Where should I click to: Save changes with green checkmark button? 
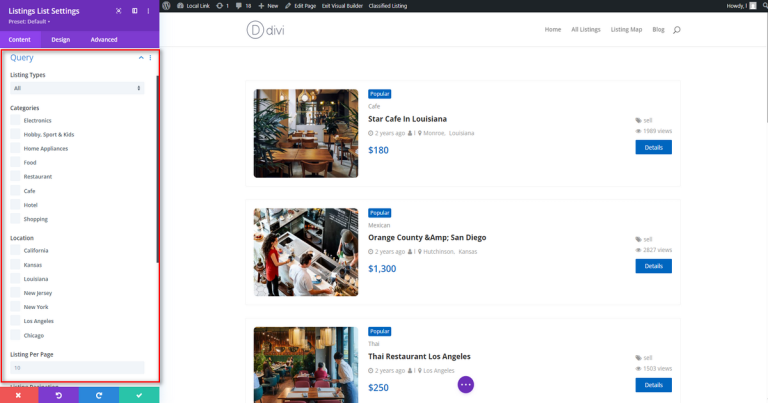[139, 395]
